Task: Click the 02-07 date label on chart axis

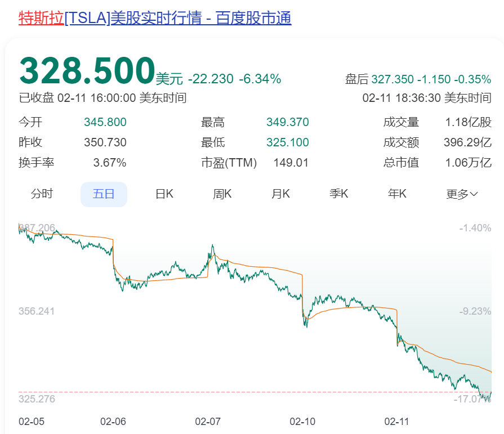Action: [x=208, y=421]
